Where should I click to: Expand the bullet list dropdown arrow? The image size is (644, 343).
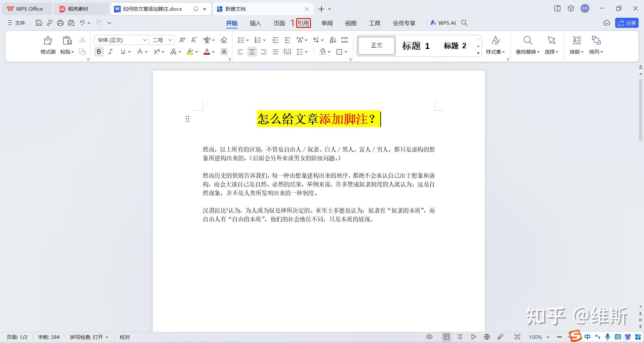248,40
